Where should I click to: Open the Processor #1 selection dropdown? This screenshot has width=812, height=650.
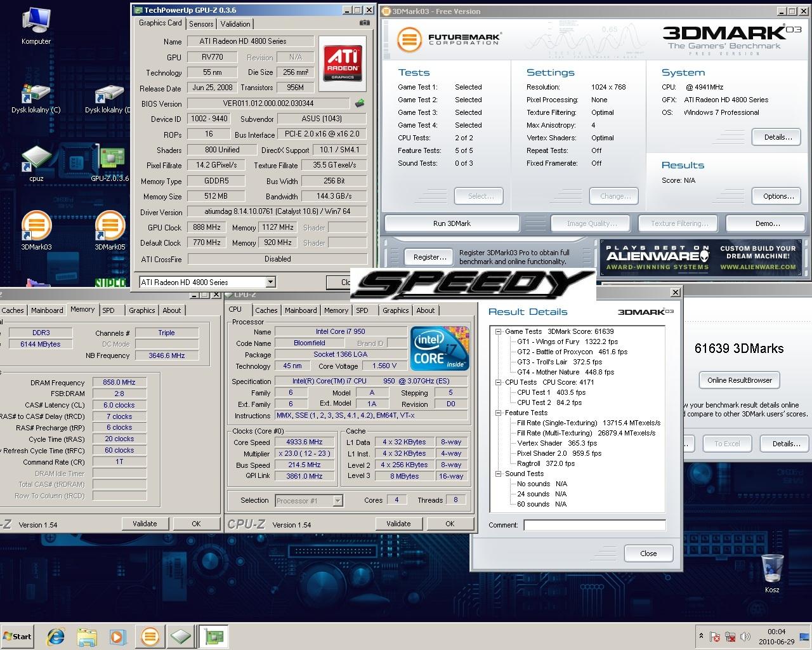point(337,501)
